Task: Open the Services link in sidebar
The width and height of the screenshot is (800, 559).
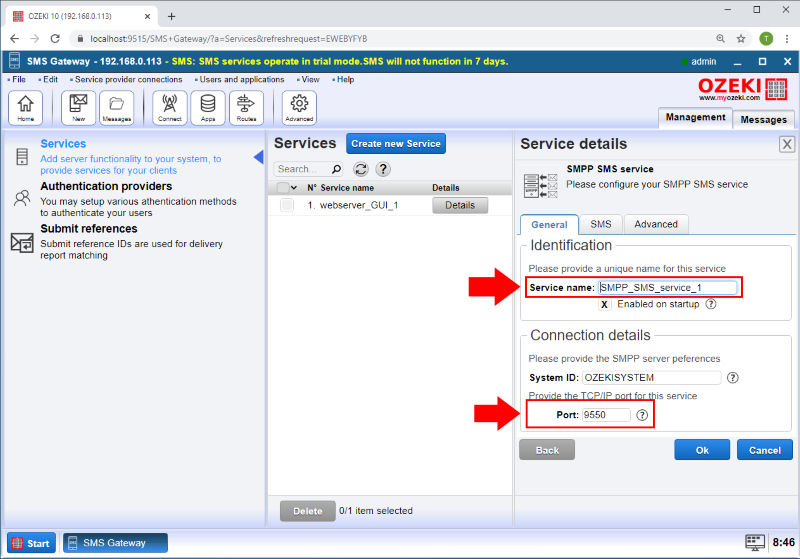Action: tap(63, 144)
